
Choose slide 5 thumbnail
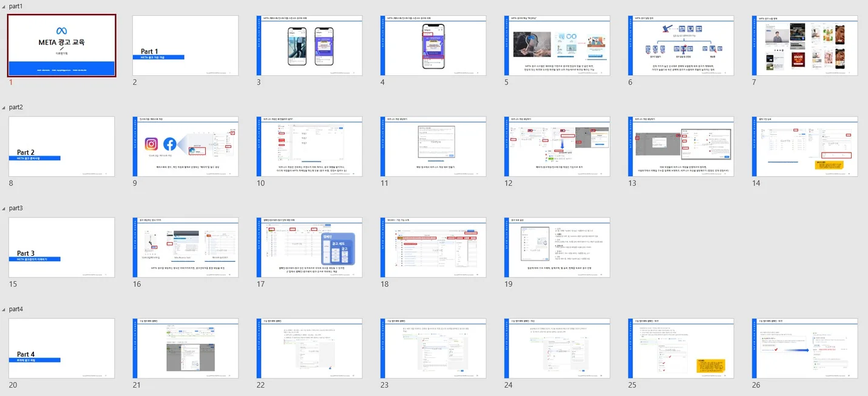click(557, 46)
